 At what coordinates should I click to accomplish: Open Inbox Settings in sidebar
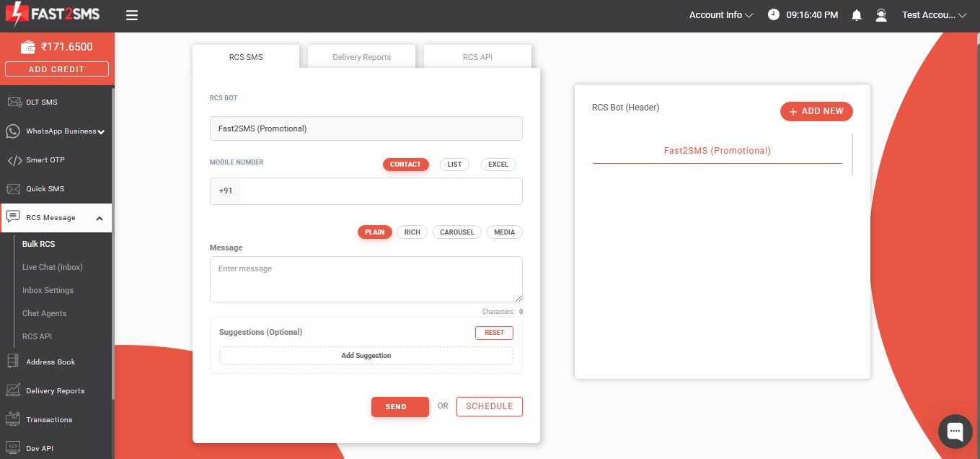[x=48, y=290]
